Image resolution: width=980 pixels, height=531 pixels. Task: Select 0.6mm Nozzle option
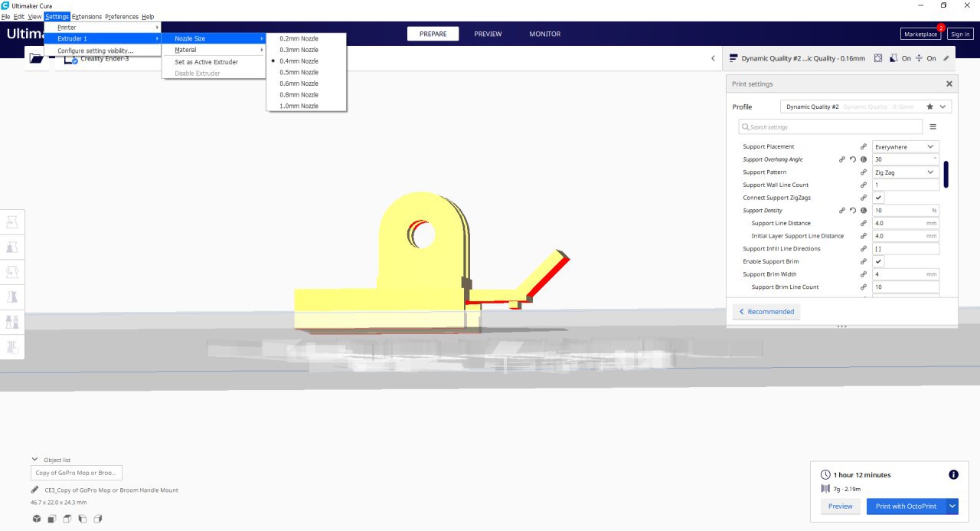[306, 84]
